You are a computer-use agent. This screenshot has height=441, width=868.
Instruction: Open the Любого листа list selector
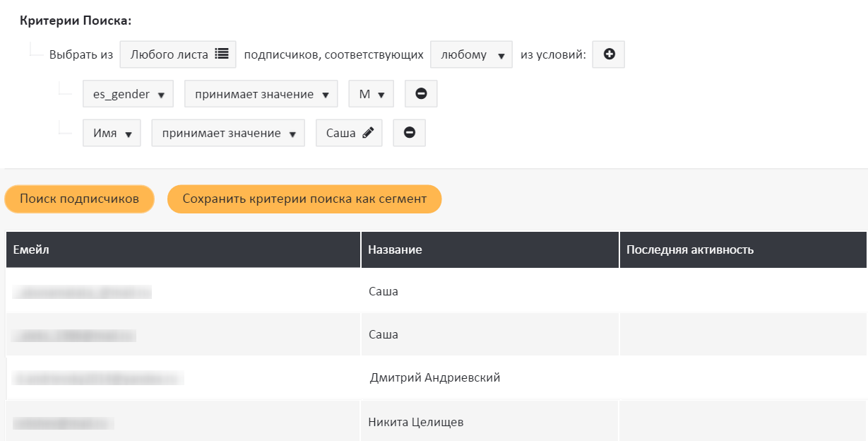pos(178,54)
